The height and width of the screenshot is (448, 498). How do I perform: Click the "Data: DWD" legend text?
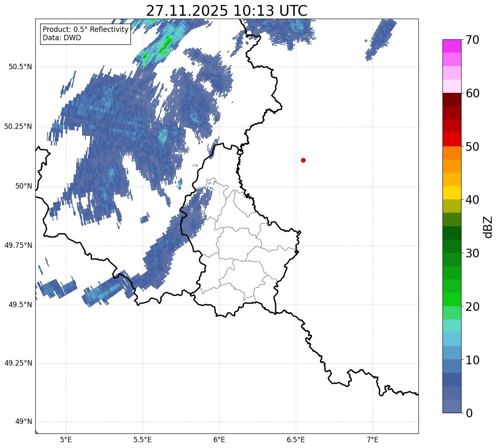(62, 38)
